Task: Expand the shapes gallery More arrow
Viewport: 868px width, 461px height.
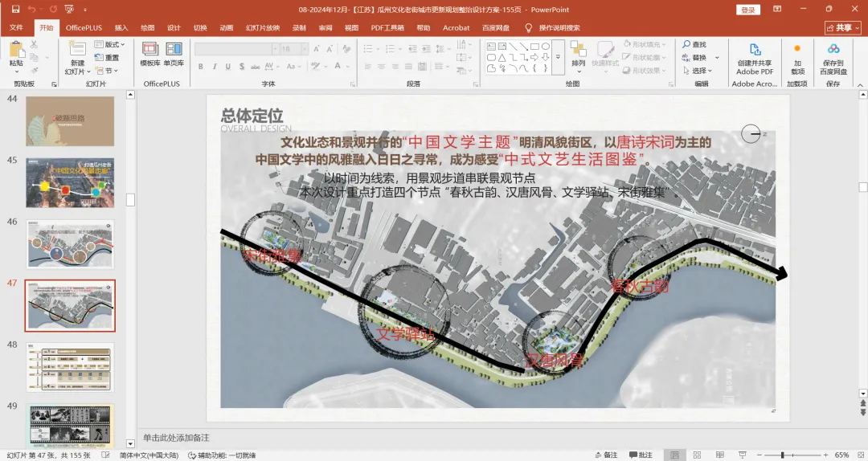Action: pyautogui.click(x=558, y=57)
